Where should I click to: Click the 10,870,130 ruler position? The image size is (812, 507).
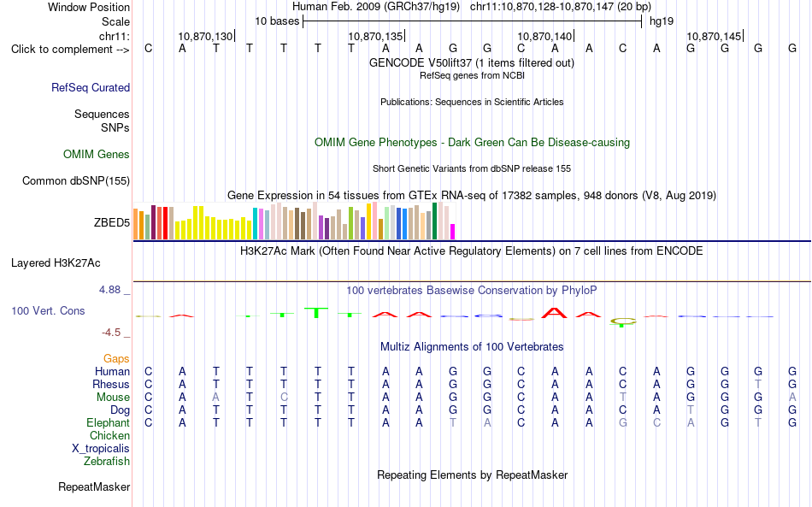pyautogui.click(x=206, y=36)
